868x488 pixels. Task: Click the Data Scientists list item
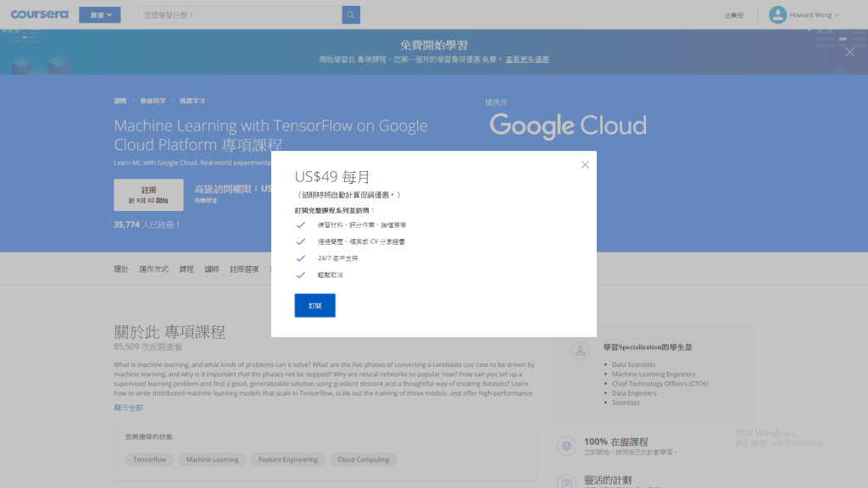tap(633, 364)
